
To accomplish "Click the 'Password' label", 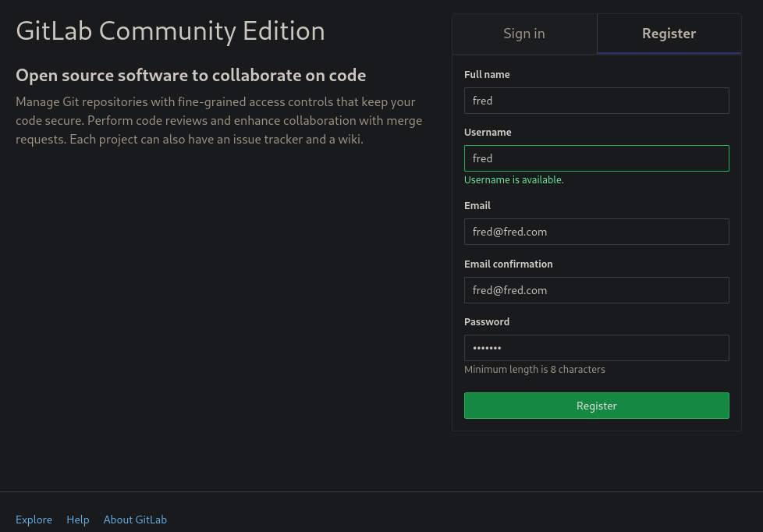I will click(x=487, y=321).
